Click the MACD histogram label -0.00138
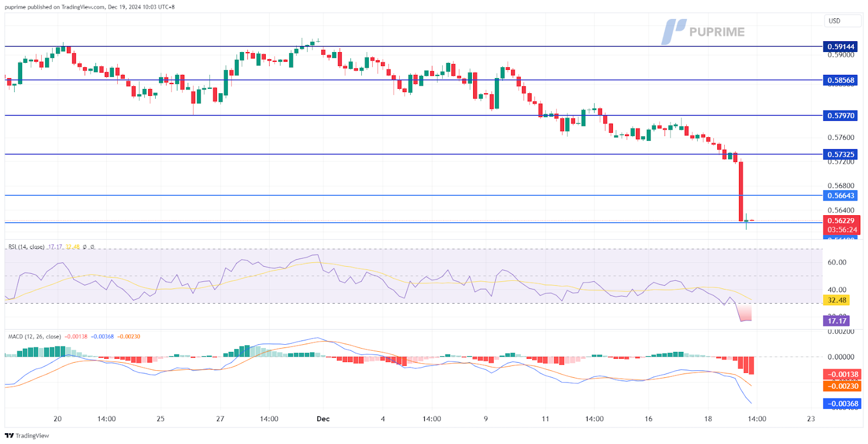Screen dimensions: 868x444 point(842,375)
